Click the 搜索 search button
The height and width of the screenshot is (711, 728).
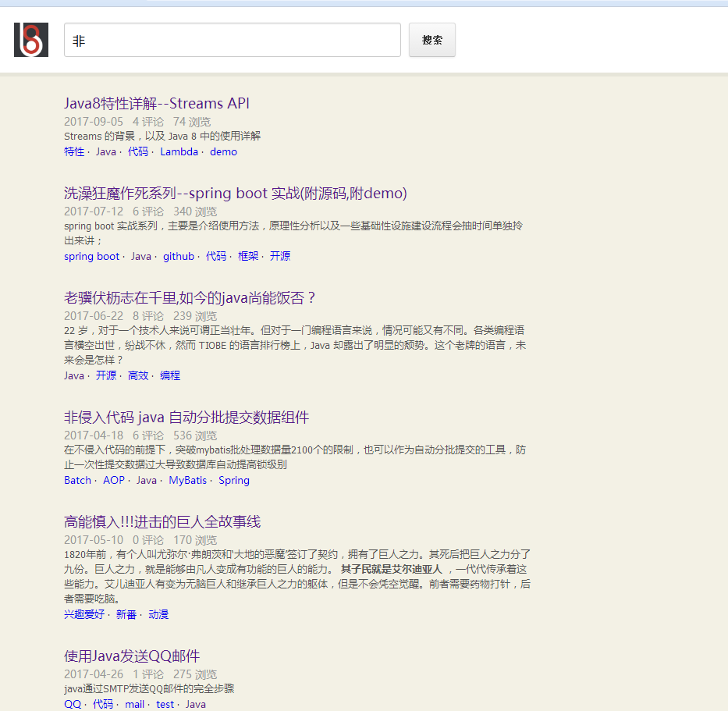pos(431,40)
